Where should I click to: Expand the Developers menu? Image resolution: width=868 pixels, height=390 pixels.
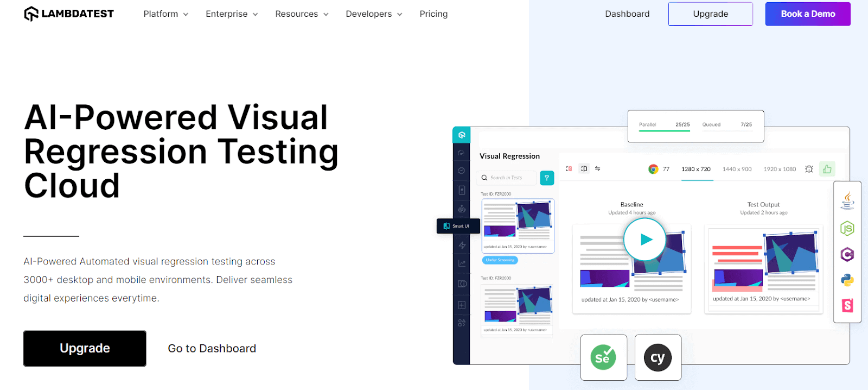click(x=374, y=14)
